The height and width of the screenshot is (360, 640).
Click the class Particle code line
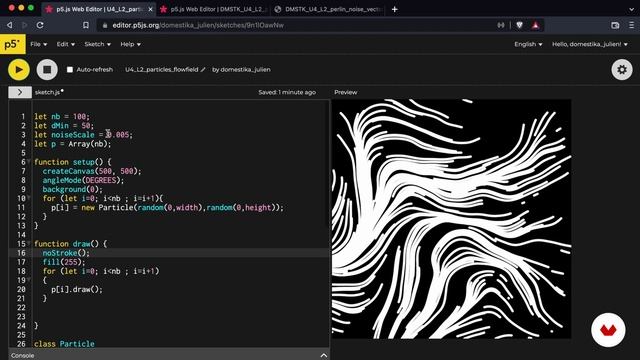(x=64, y=344)
